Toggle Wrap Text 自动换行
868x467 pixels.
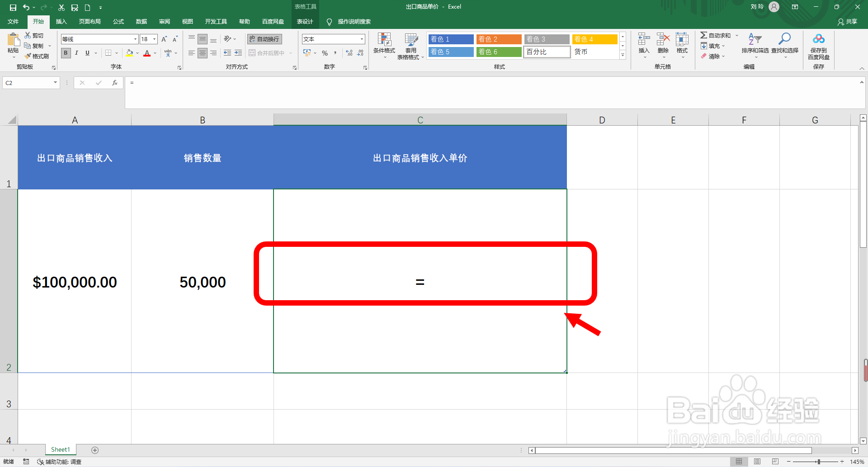point(264,39)
